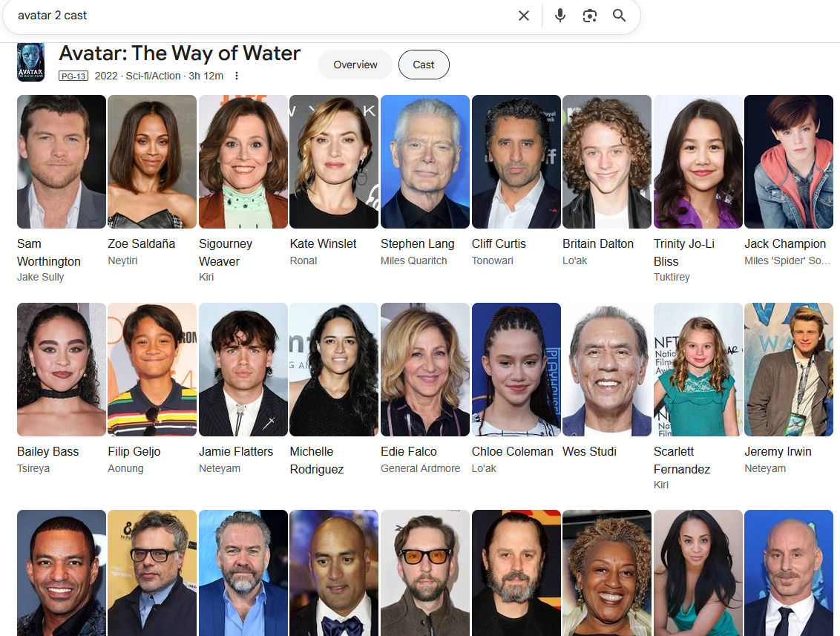Click the Avatar: The Way of Water title

pyautogui.click(x=180, y=53)
